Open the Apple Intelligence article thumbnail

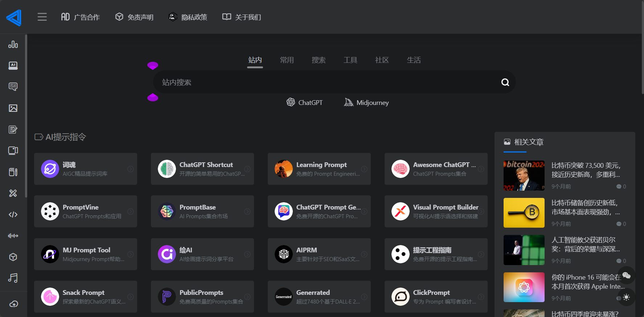[x=524, y=287]
